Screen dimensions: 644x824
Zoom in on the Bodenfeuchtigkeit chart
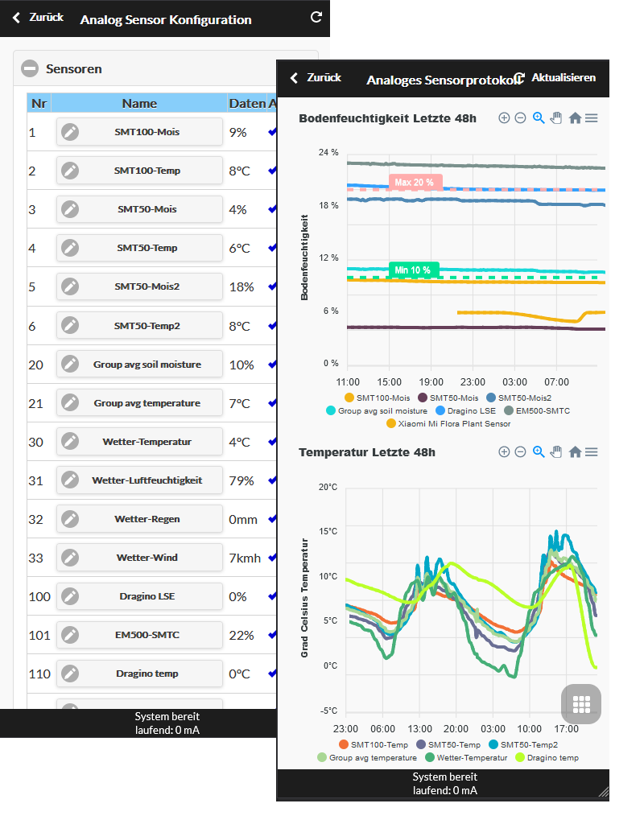[504, 118]
